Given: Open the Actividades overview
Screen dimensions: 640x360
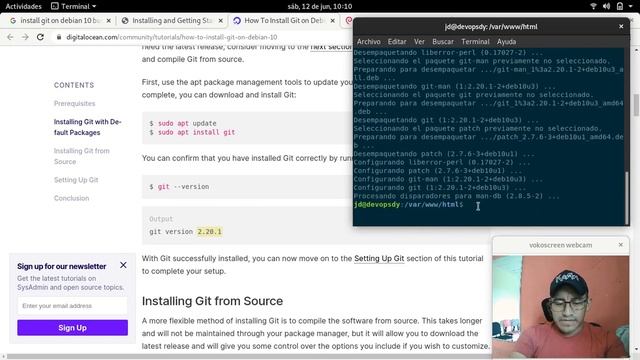Looking at the screenshot, I should click(23, 6).
